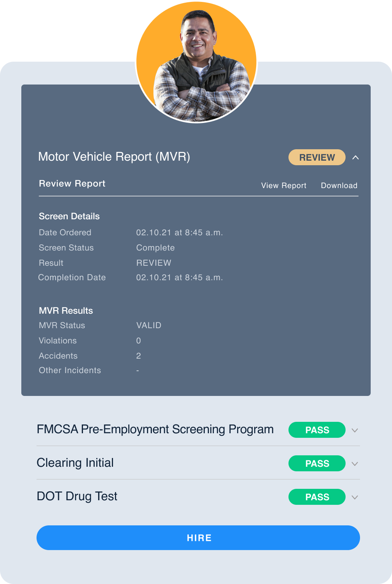Screen dimensions: 392x584
Task: Open the FMCSA Pre-Employment Screening Program row
Action: click(x=198, y=429)
